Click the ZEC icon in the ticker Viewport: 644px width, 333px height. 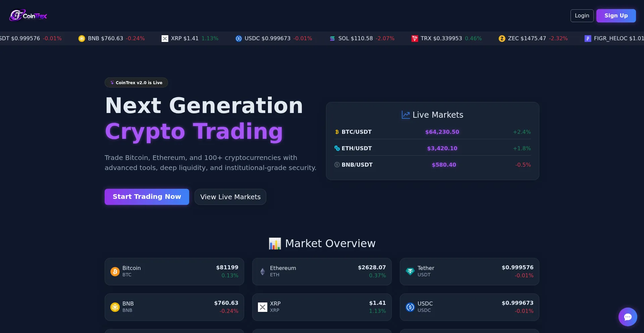click(502, 39)
